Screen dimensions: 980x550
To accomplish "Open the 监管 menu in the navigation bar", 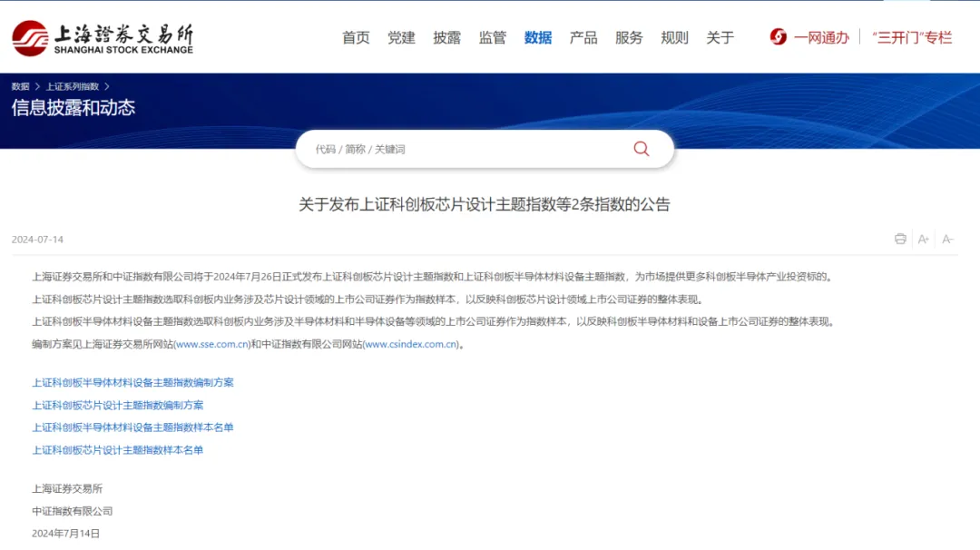I will pos(492,37).
